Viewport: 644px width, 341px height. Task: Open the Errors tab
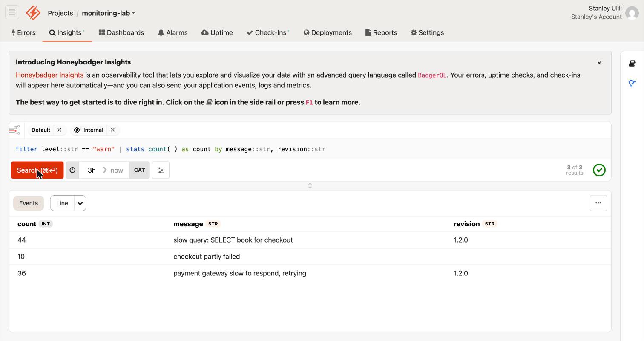[x=24, y=33]
